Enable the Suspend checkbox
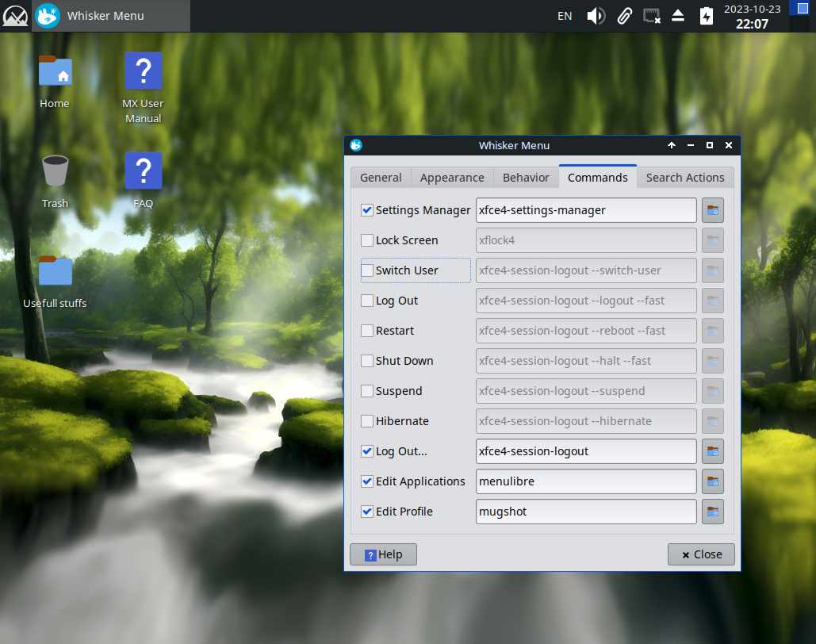This screenshot has height=644, width=816. [x=367, y=391]
